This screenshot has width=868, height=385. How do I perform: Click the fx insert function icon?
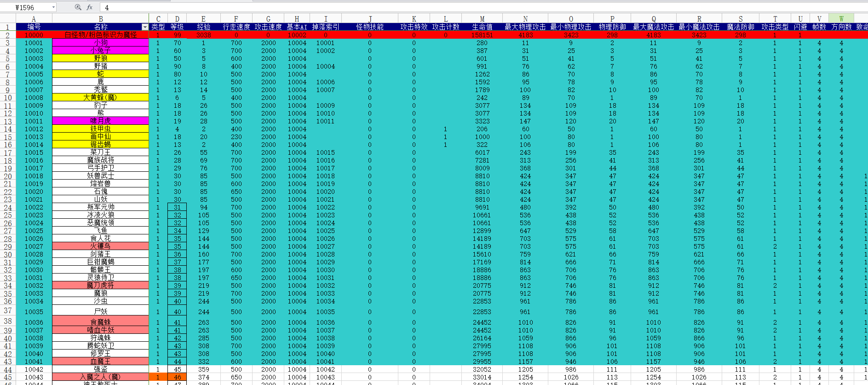point(89,7)
